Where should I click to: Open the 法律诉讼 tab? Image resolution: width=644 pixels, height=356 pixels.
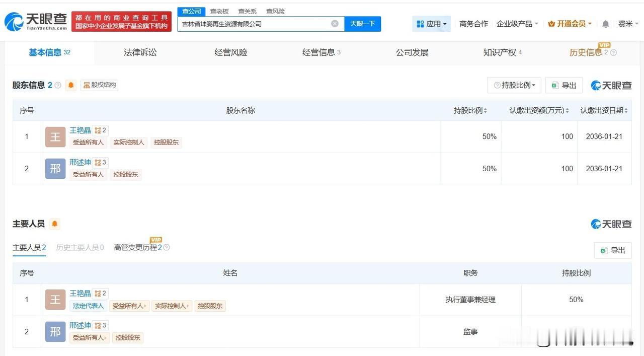140,52
